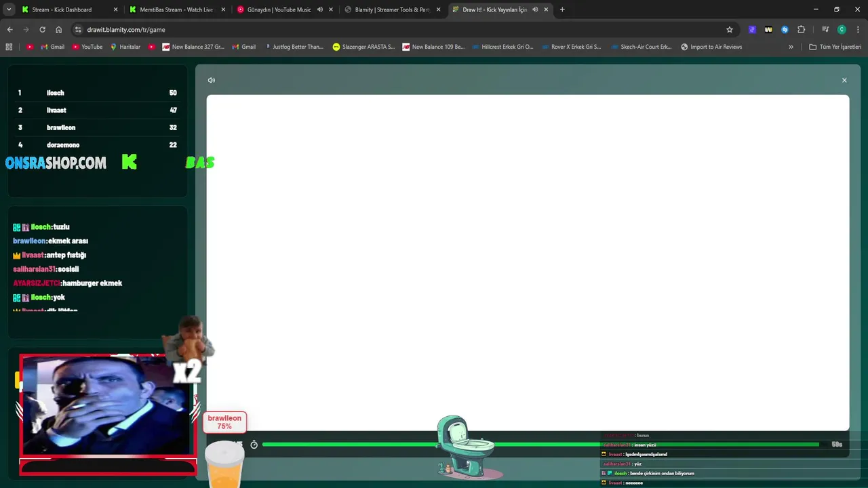This screenshot has height=488, width=868.
Task: Switch to Günaydın YouTube Music tab
Action: [x=279, y=9]
